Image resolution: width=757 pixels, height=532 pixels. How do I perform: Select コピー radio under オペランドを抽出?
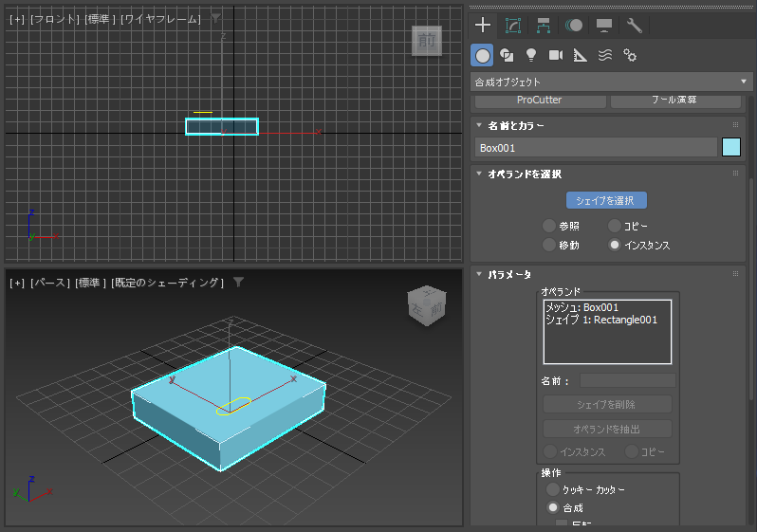pos(632,451)
